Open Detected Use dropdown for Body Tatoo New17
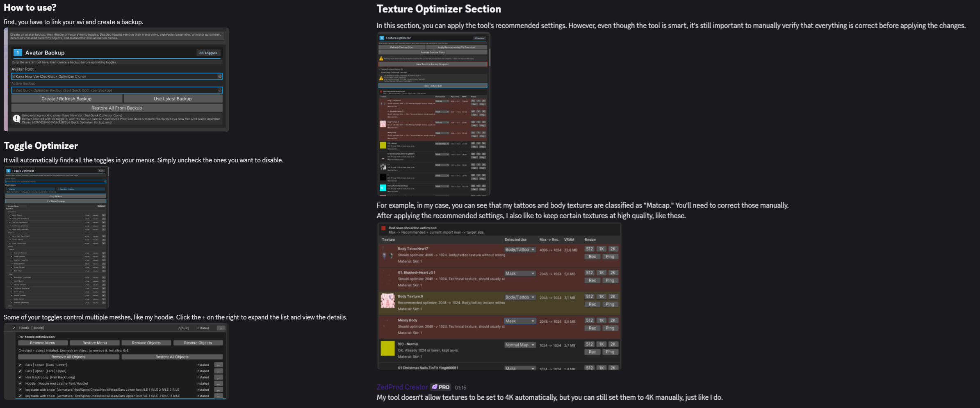 click(520, 250)
